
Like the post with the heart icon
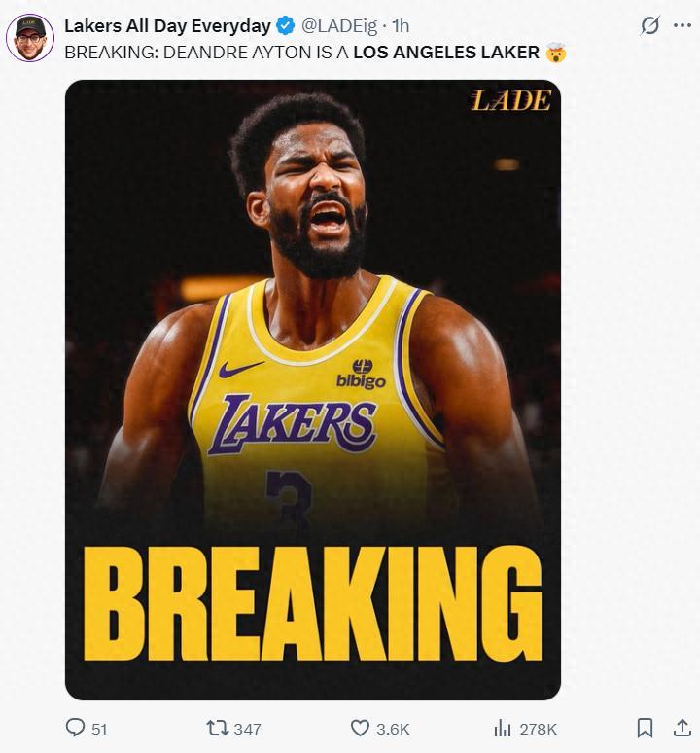[x=360, y=728]
